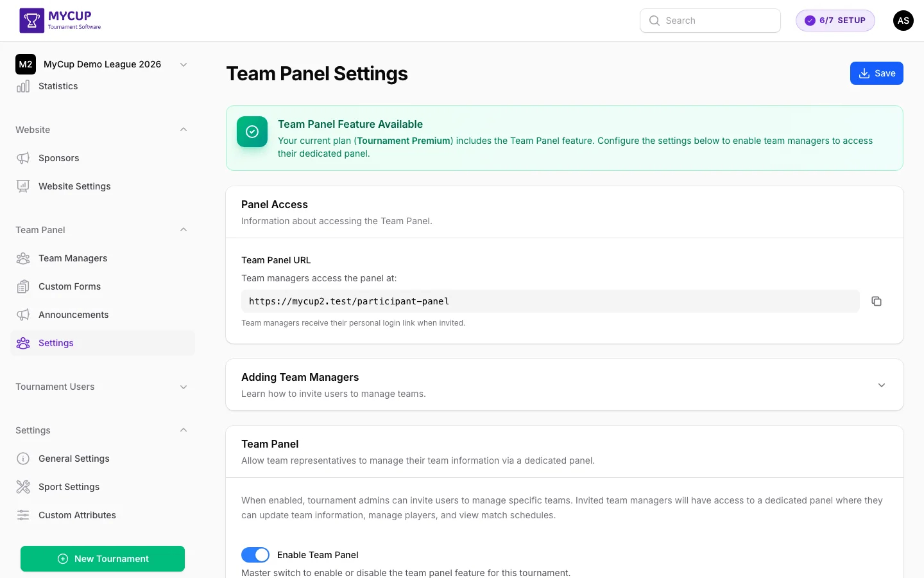Screen dimensions: 924x578
Task: Create a New Tournament
Action: pos(103,559)
